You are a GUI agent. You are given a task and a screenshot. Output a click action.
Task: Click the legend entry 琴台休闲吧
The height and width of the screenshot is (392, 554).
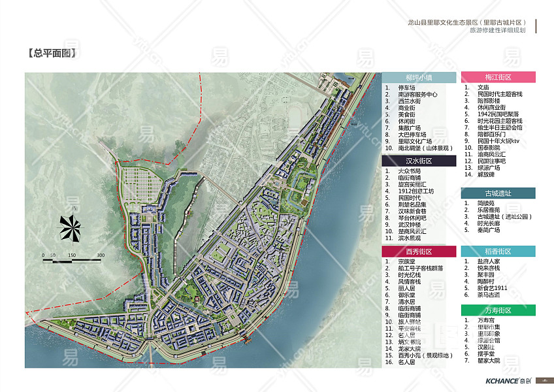pyautogui.click(x=412, y=218)
